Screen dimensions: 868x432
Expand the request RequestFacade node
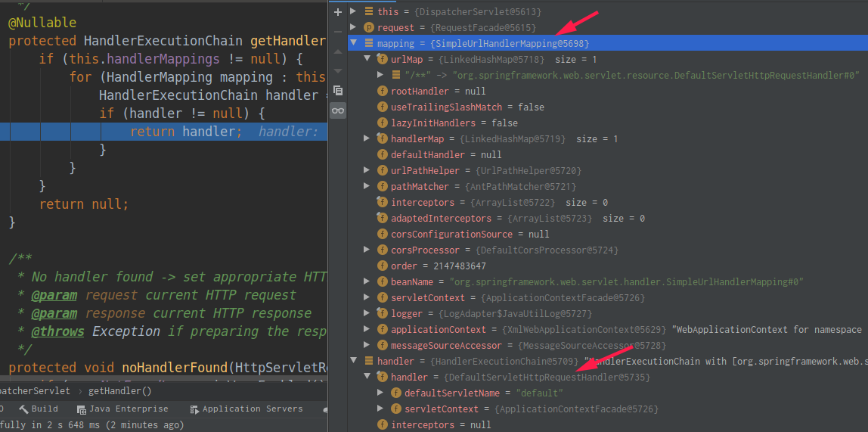point(353,27)
